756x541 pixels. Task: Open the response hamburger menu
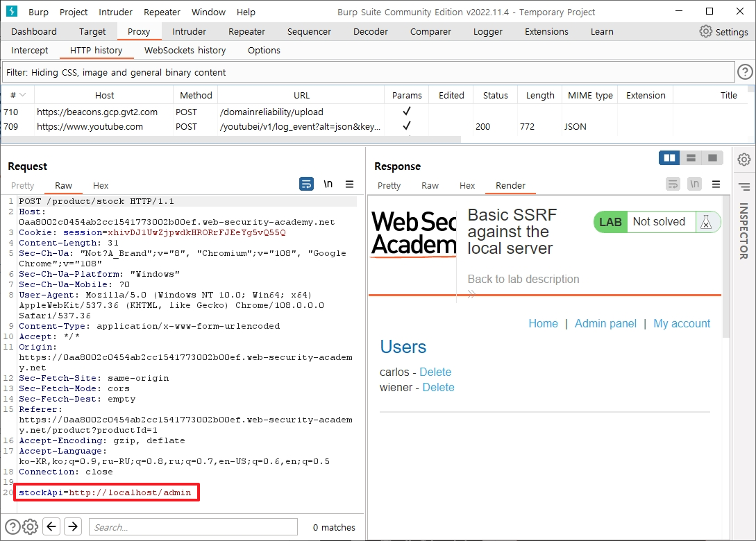click(x=716, y=184)
